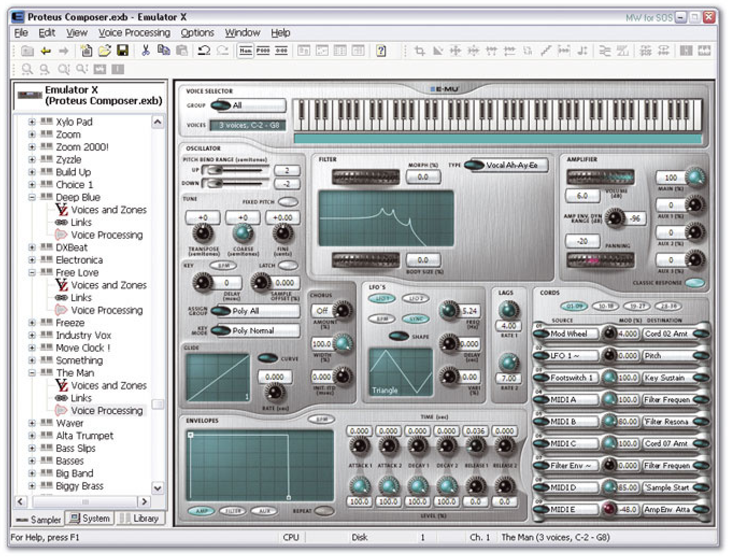
Task: Click the first magnifier zoom icon
Action: [x=27, y=69]
